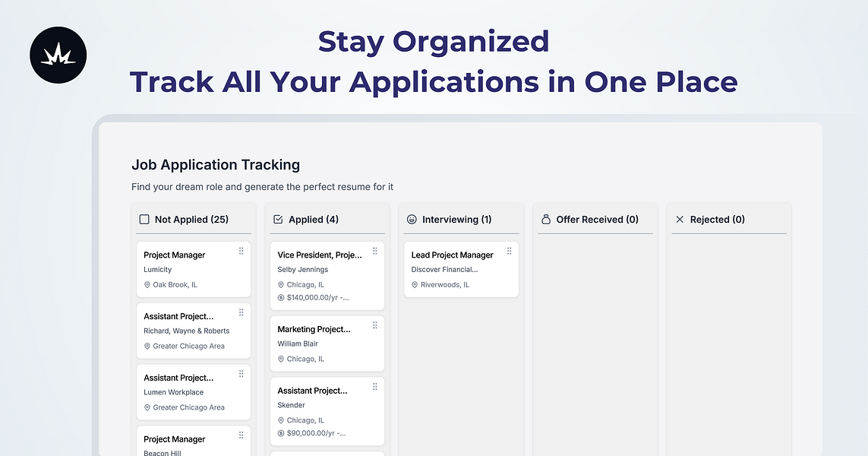This screenshot has width=868, height=456.
Task: Click drag handle on Lumen Workplace card
Action: pyautogui.click(x=241, y=374)
